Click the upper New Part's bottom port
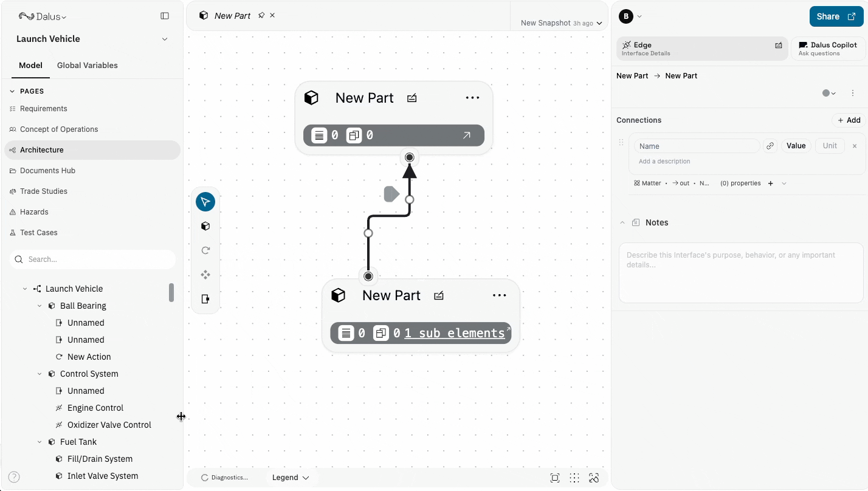This screenshot has width=868, height=491. tap(410, 157)
